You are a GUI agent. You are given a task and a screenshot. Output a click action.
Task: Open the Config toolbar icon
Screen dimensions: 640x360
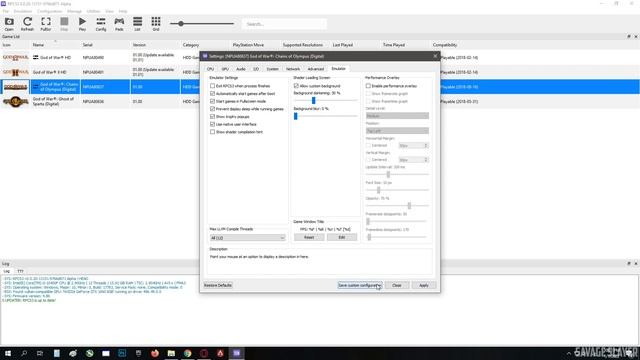(101, 24)
